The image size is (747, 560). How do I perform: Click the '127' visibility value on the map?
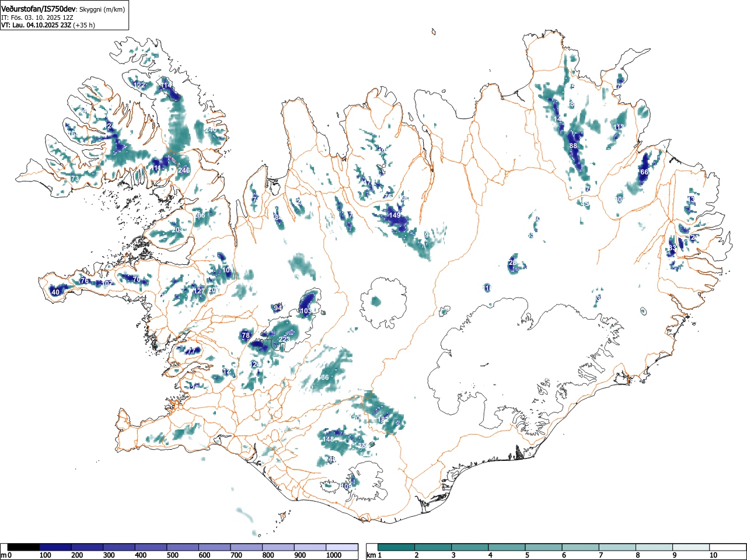tap(200, 291)
